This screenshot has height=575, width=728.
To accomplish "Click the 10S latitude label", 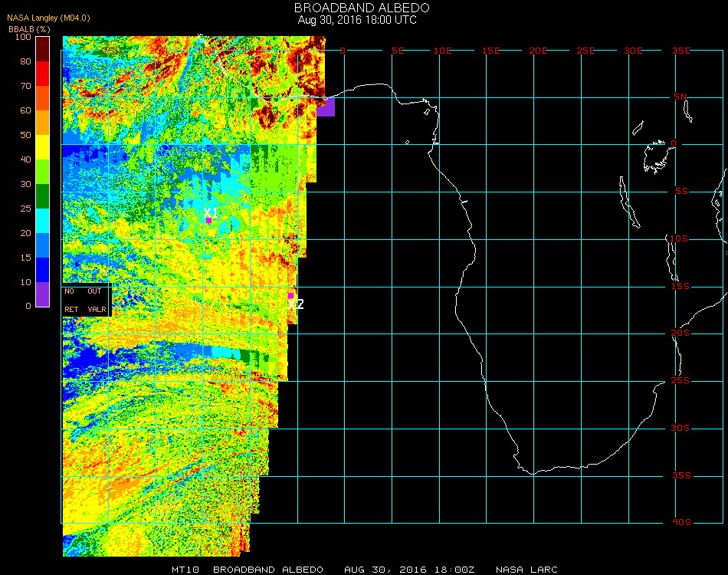I will (x=679, y=238).
